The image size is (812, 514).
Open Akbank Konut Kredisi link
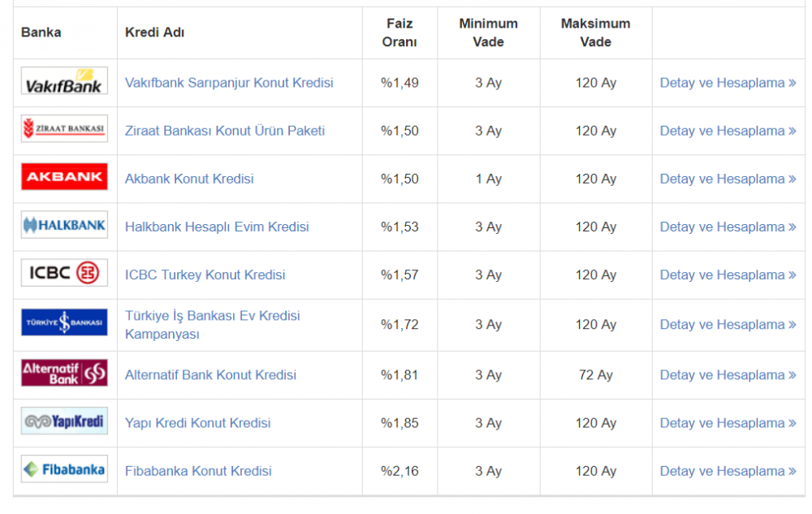click(189, 179)
